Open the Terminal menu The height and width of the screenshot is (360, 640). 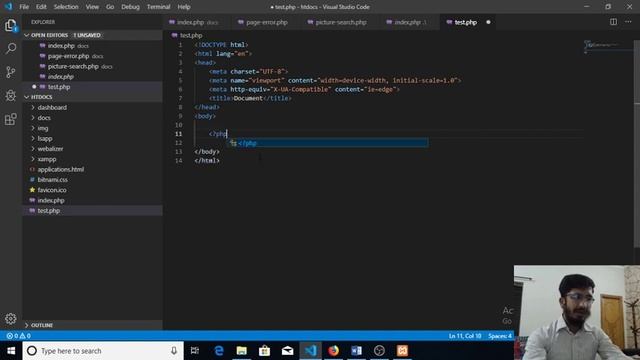[158, 7]
